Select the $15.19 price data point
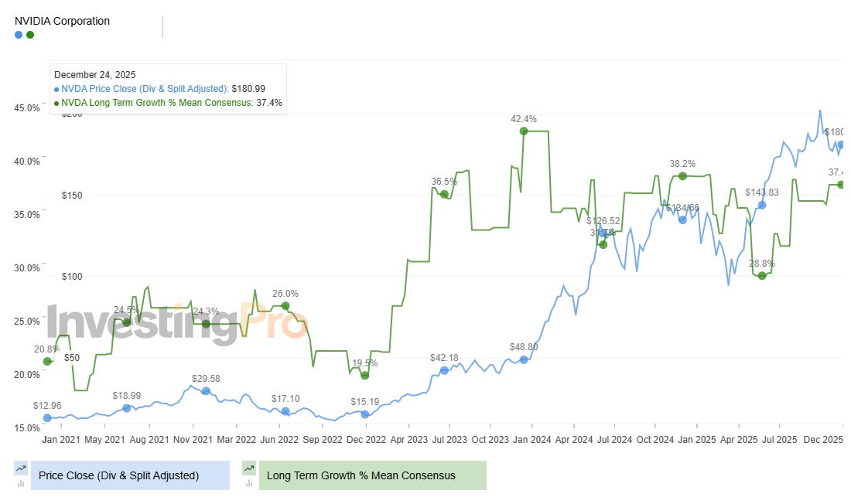Viewport: 851px width, 504px height. click(x=364, y=414)
